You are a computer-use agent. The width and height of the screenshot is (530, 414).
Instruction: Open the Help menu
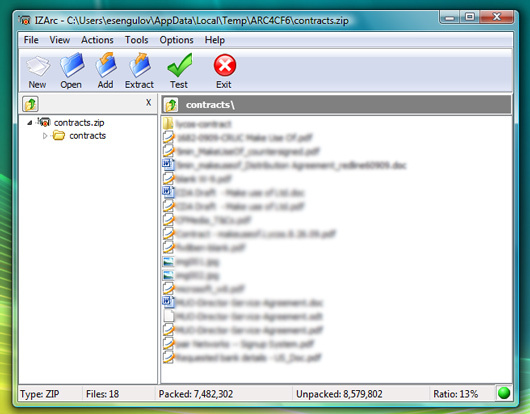coord(215,40)
